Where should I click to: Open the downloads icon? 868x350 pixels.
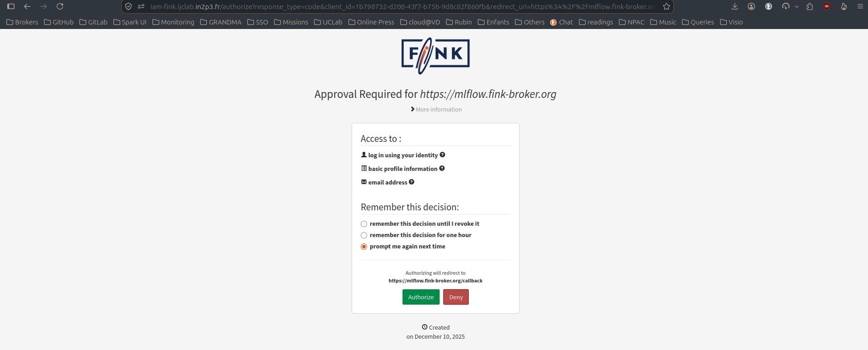pyautogui.click(x=735, y=6)
